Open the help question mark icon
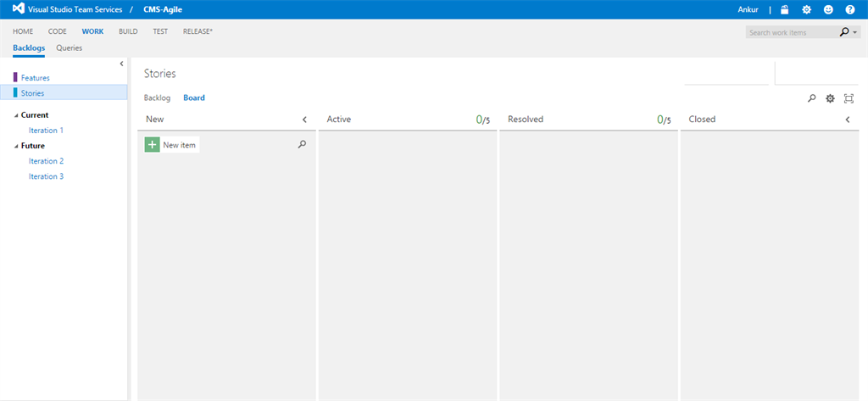Screen dimensions: 868x401 (849, 9)
